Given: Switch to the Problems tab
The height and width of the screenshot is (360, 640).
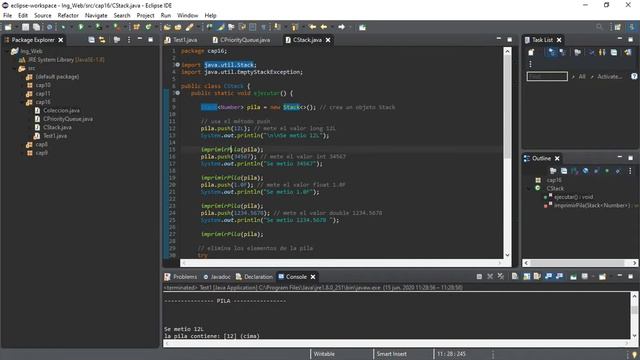Looking at the screenshot, I should click(181, 276).
